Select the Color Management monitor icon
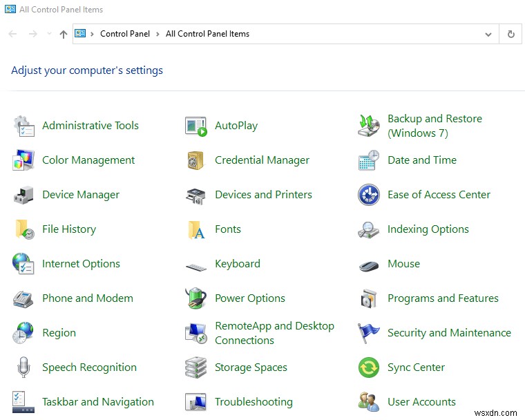The width and height of the screenshot is (525, 420). pos(23,160)
